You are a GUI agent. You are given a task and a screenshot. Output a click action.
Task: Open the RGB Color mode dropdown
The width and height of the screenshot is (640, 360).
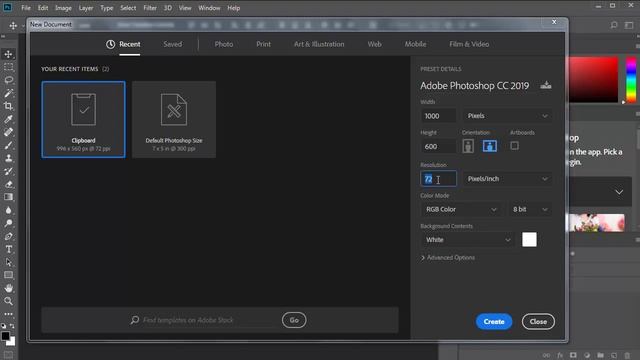(x=461, y=209)
